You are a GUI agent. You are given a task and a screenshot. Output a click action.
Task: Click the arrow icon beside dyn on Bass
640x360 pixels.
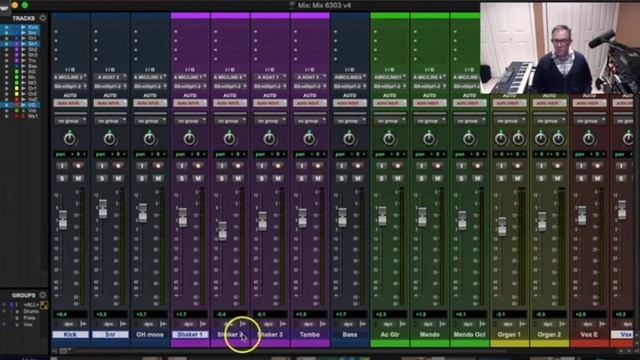pyautogui.click(x=363, y=324)
